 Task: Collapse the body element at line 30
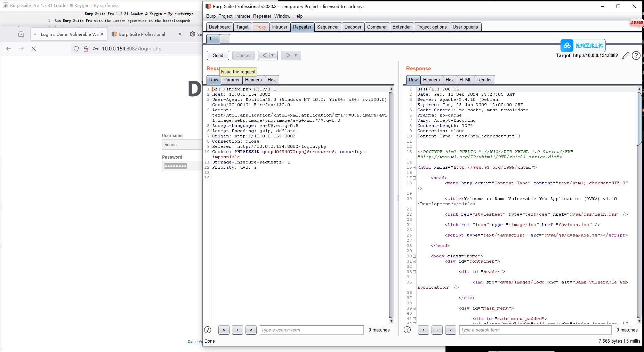click(414, 256)
